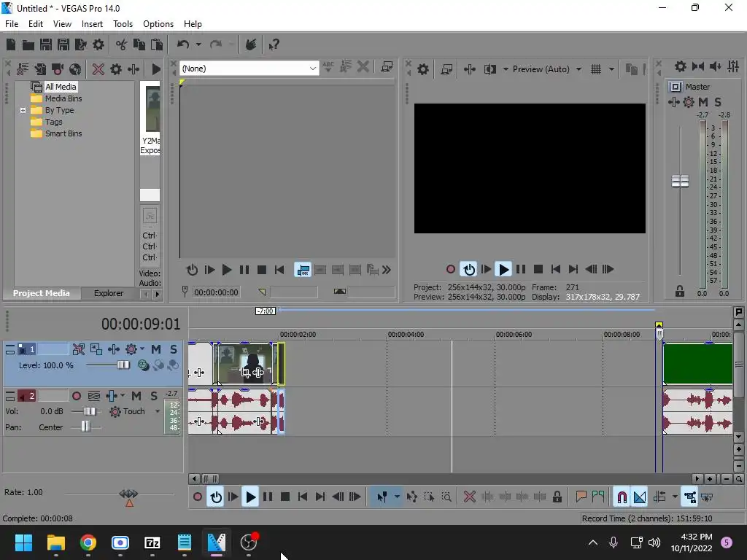
Task: Stop timeline playback
Action: tap(285, 497)
